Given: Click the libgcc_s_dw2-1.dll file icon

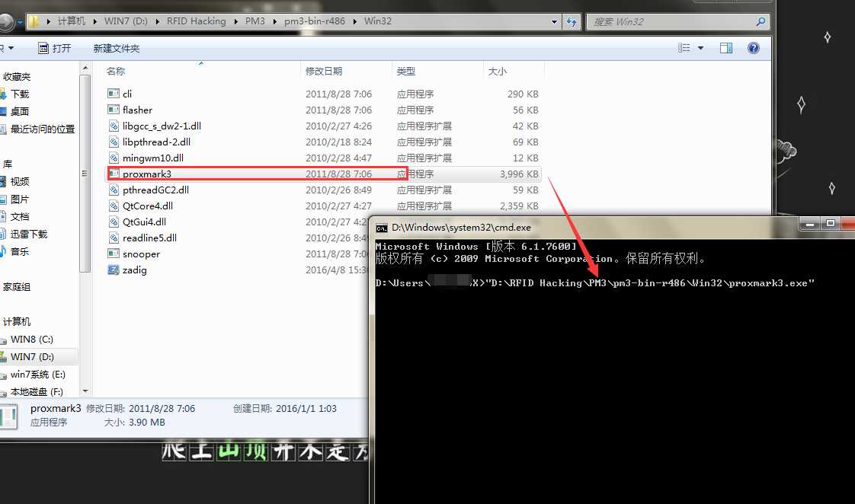Looking at the screenshot, I should 114,126.
